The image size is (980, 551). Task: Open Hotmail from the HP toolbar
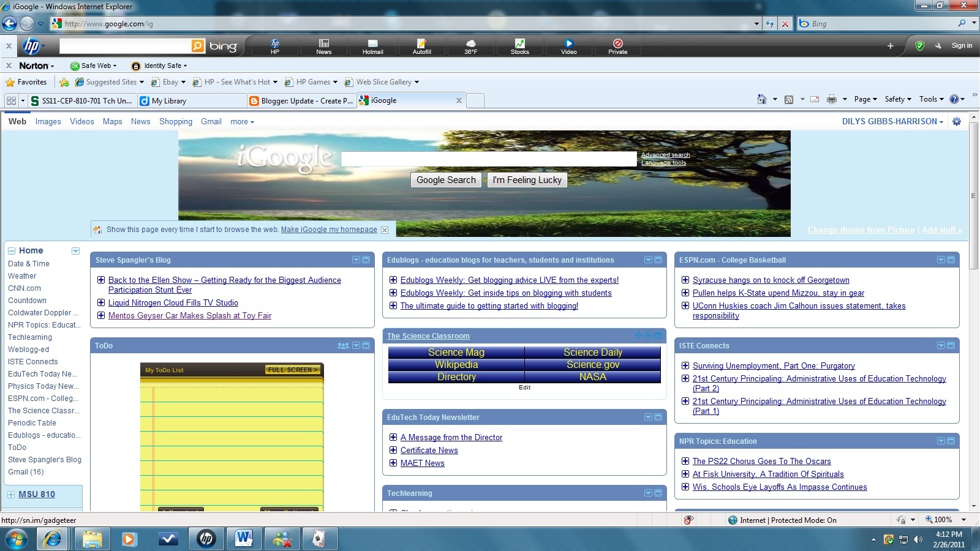coord(373,46)
